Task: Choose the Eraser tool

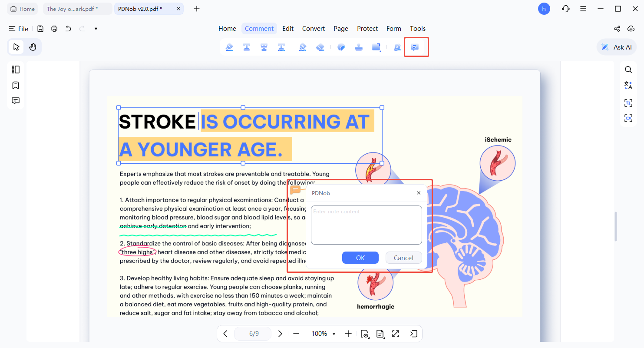Action: 320,47
